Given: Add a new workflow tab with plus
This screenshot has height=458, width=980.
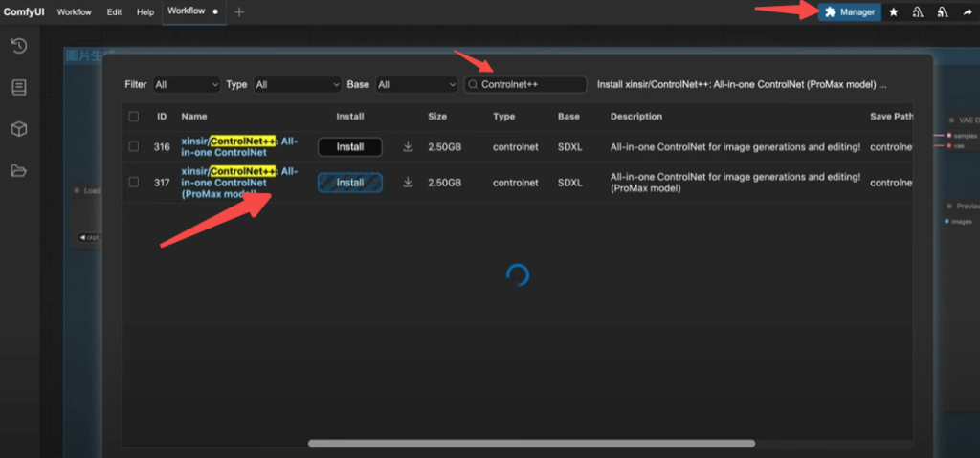Looking at the screenshot, I should click(239, 11).
